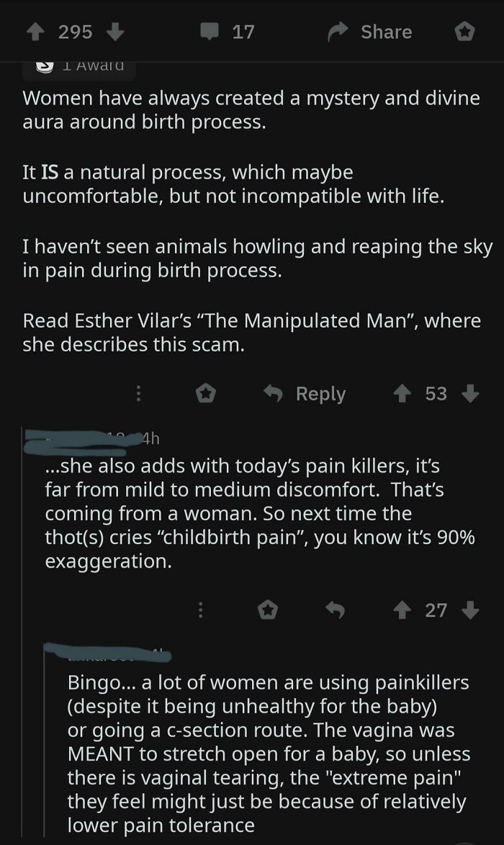This screenshot has height=845, width=504.
Task: Open the three-dot menu on the second comment
Action: pos(201,610)
